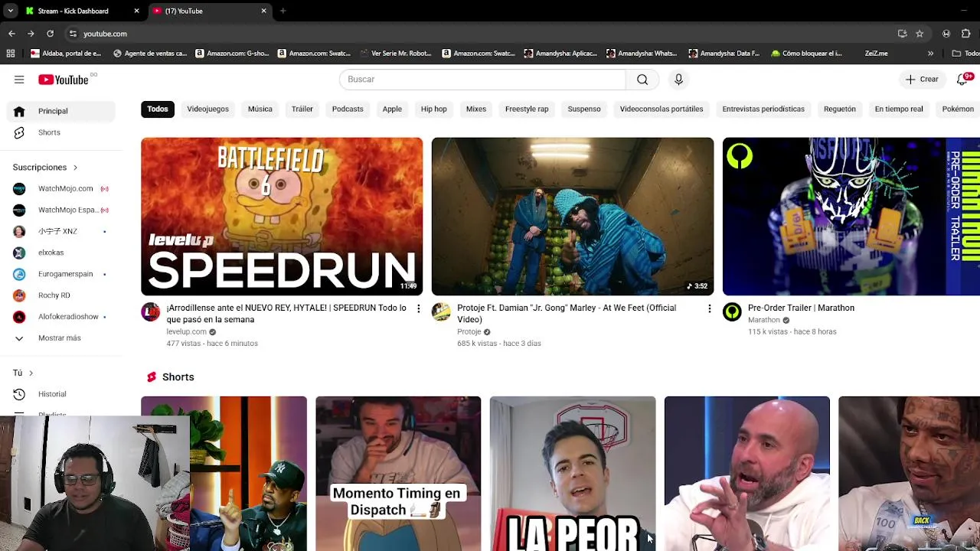
Task: Open the browser tab search dropdown
Action: 10,11
